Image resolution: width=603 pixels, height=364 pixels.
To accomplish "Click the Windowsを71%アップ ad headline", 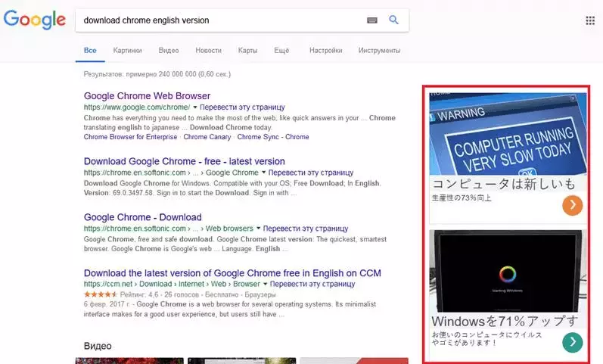I will (505, 321).
